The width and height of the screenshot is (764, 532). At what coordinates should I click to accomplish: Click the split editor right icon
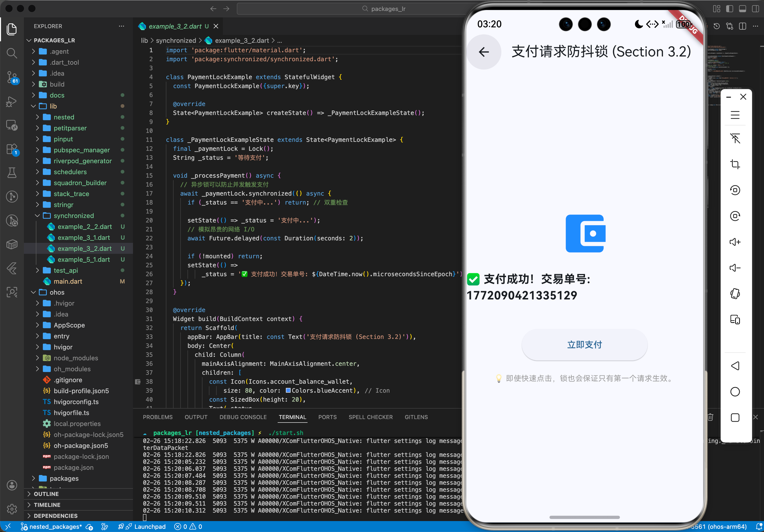tap(743, 26)
